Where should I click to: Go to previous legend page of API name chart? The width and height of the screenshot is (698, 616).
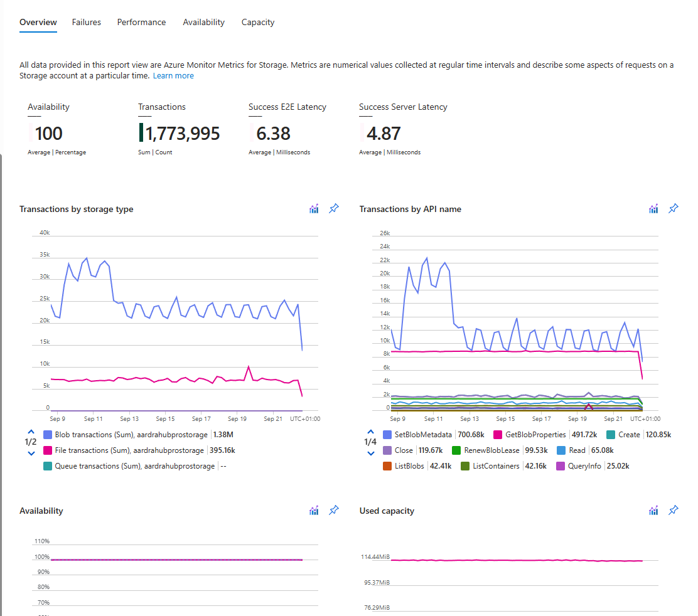coord(371,432)
